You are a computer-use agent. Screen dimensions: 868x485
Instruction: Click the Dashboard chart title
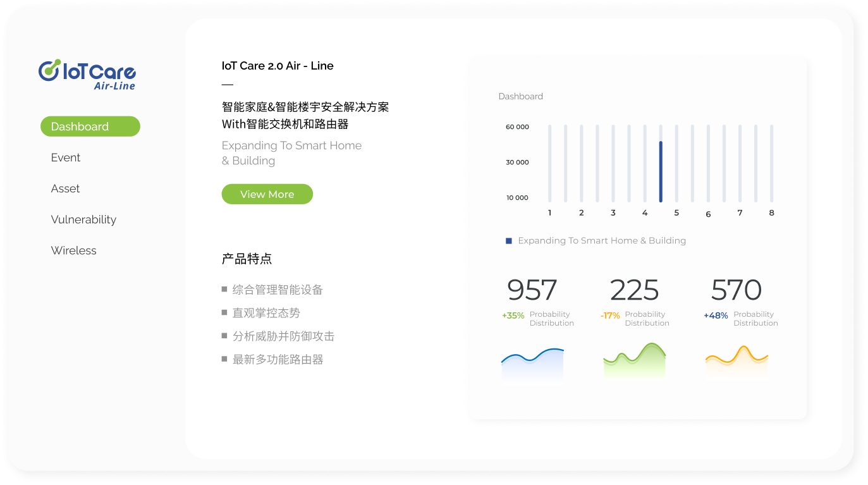click(521, 96)
